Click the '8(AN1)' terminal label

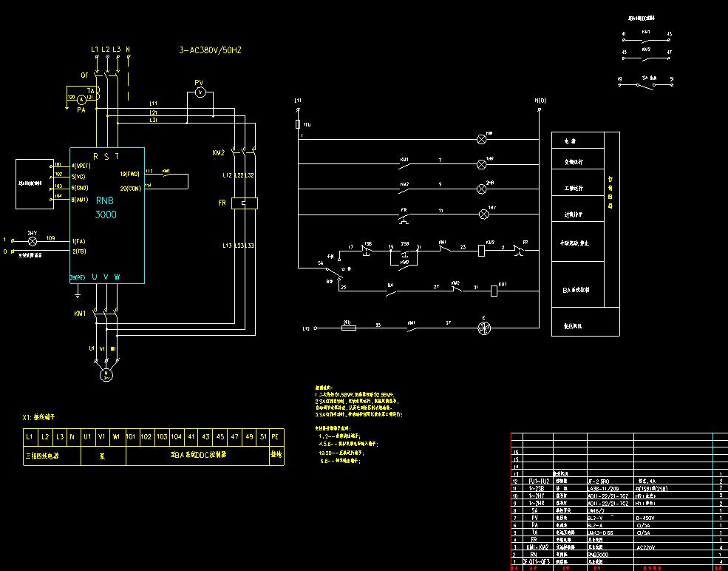click(80, 199)
